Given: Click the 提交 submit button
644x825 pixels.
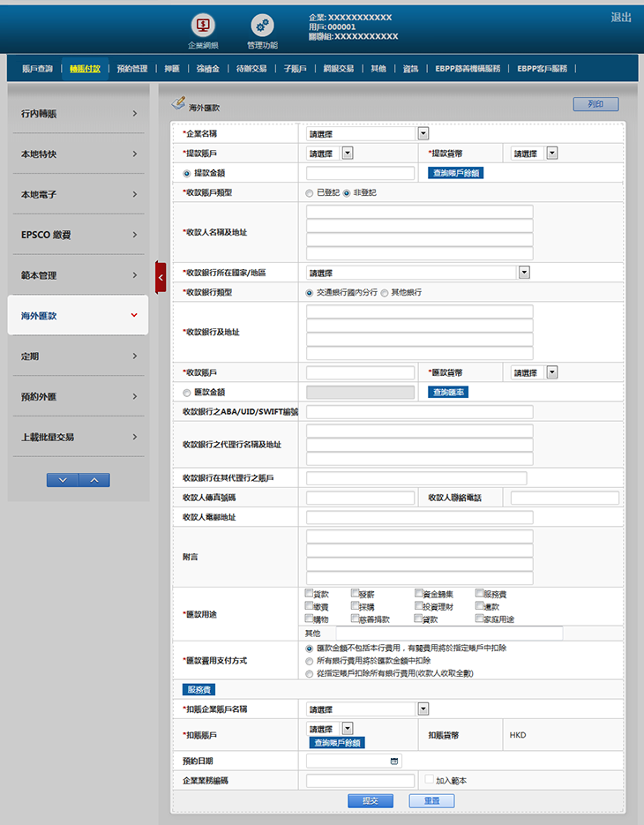Looking at the screenshot, I should (371, 800).
